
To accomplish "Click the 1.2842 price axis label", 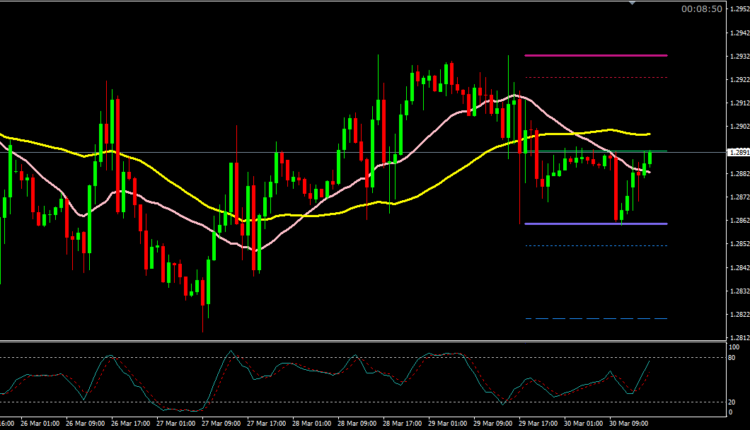I will pyautogui.click(x=736, y=267).
